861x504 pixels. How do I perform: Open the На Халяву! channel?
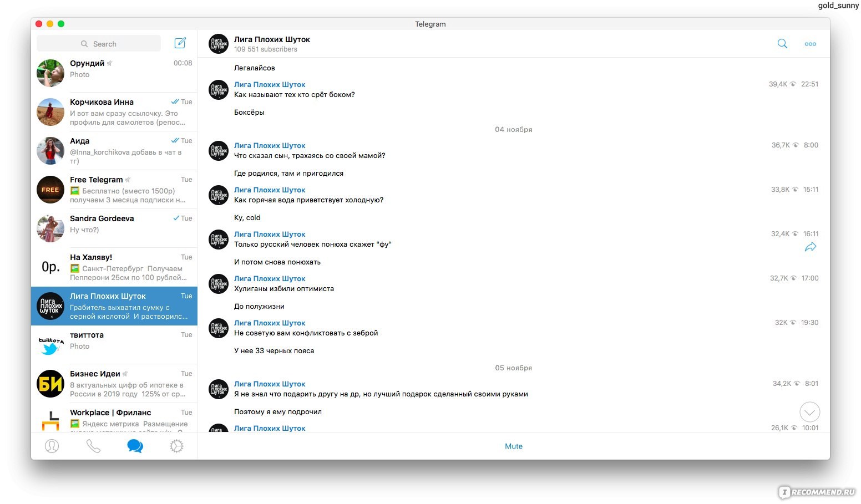click(114, 267)
